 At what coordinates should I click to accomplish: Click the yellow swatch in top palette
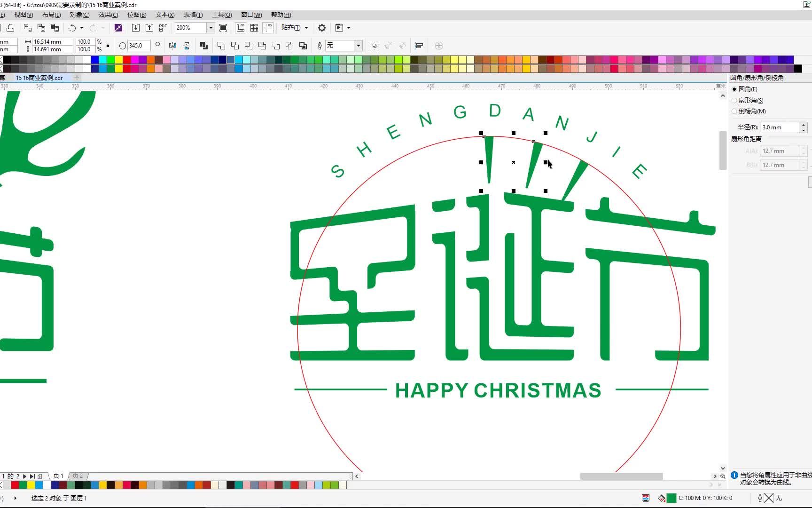pos(119,60)
